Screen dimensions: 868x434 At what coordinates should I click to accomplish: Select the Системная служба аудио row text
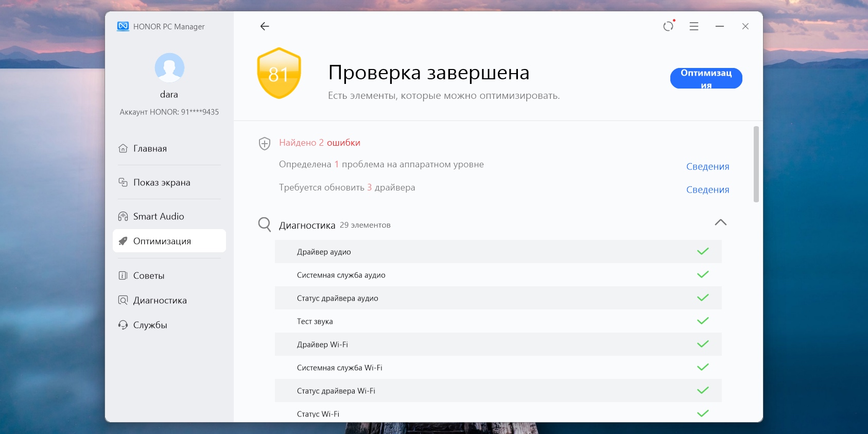[341, 275]
